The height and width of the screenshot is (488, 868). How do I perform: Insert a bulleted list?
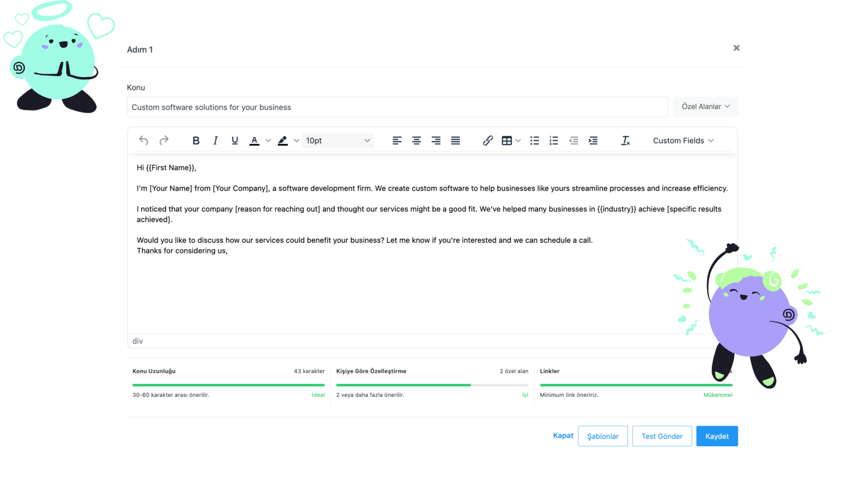click(534, 141)
